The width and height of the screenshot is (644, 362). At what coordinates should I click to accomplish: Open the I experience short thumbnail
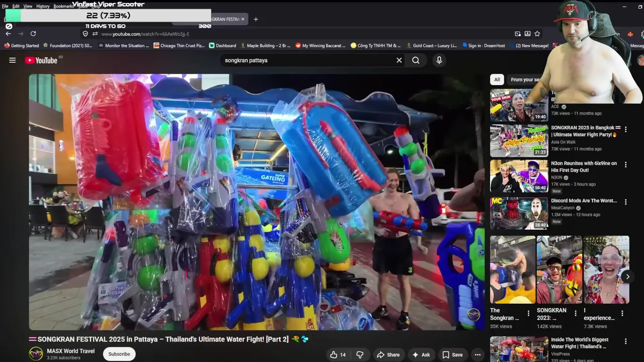606,269
